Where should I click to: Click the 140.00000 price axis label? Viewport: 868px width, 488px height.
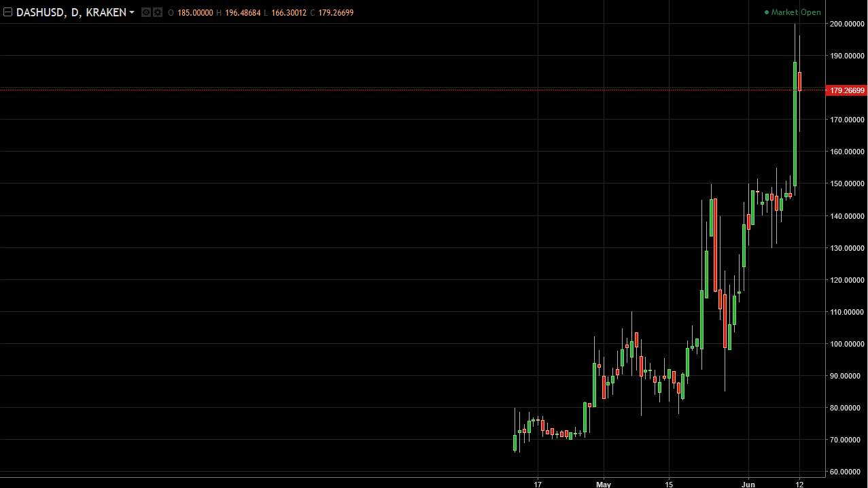tap(847, 216)
